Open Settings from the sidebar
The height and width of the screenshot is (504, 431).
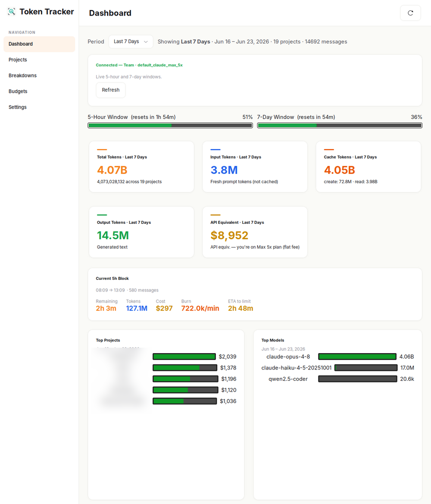coord(39,107)
